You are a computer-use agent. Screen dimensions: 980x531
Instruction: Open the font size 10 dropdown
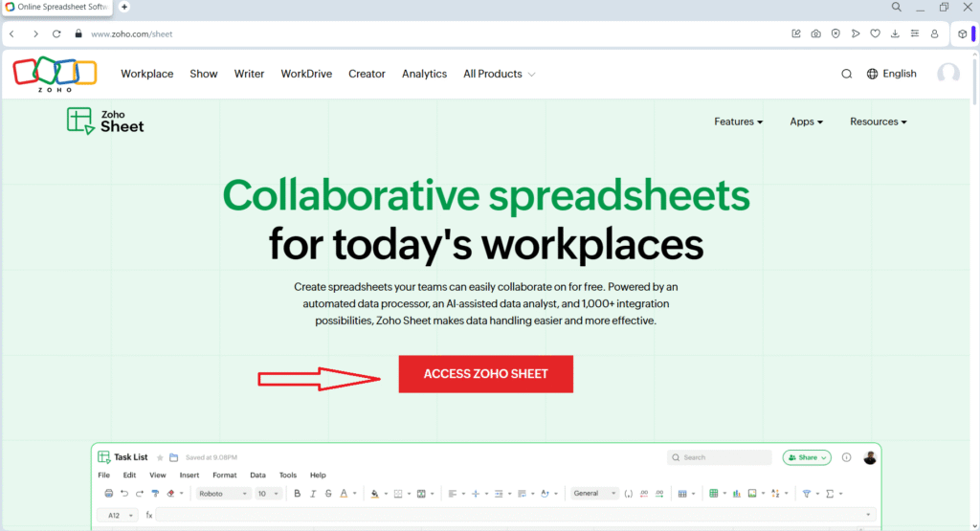268,494
